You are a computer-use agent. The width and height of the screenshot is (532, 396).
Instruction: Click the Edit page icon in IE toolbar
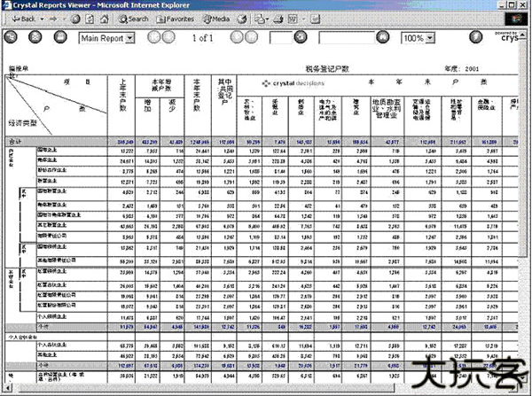pyautogui.click(x=293, y=19)
